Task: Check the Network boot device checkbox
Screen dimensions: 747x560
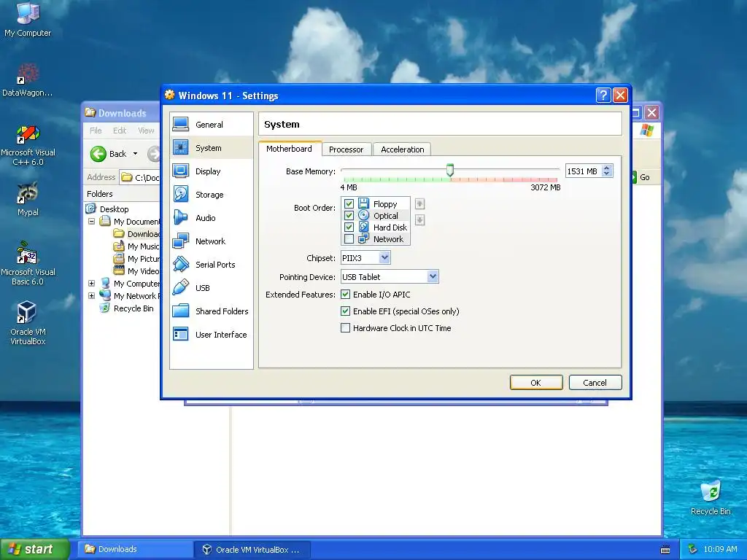Action: click(x=349, y=239)
